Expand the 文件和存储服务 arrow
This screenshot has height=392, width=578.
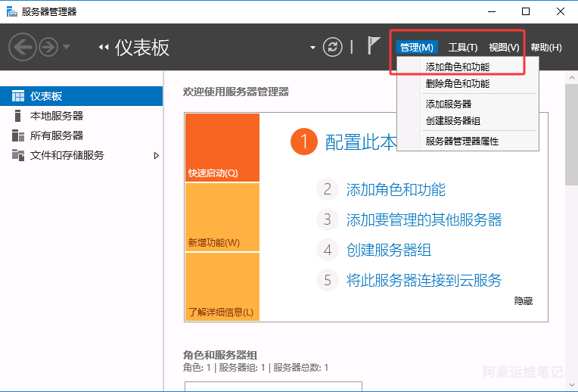point(157,156)
